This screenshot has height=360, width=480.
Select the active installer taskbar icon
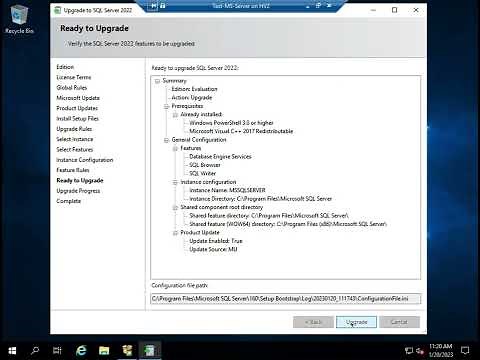click(x=150, y=350)
